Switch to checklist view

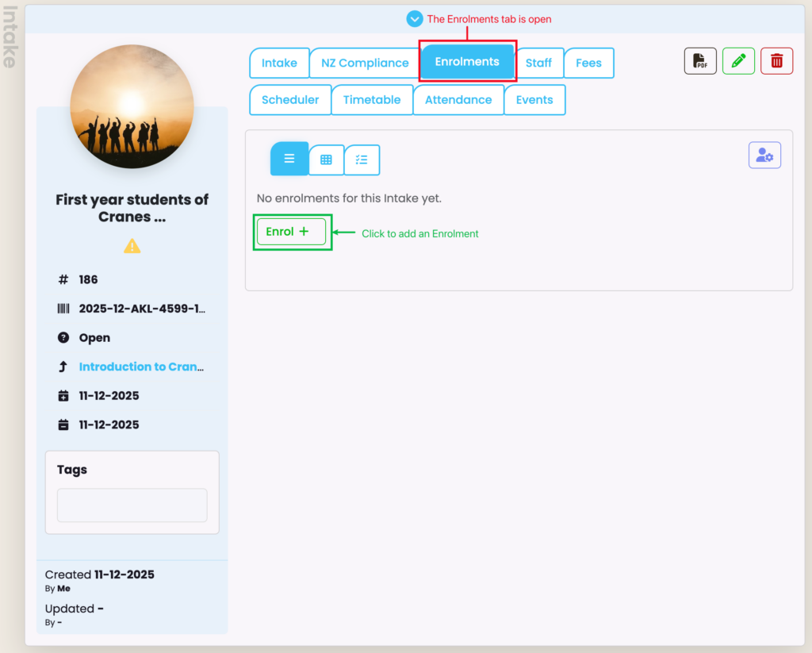click(362, 159)
